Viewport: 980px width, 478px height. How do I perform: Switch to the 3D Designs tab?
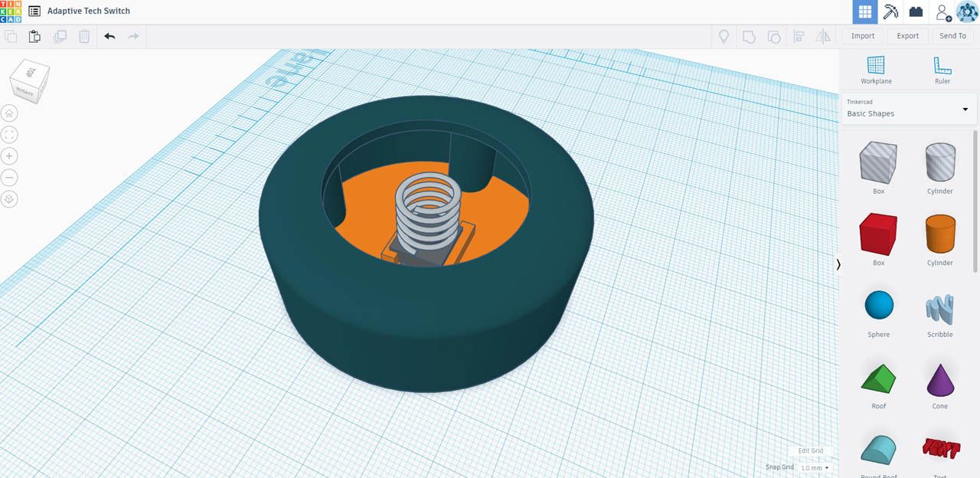pos(864,11)
